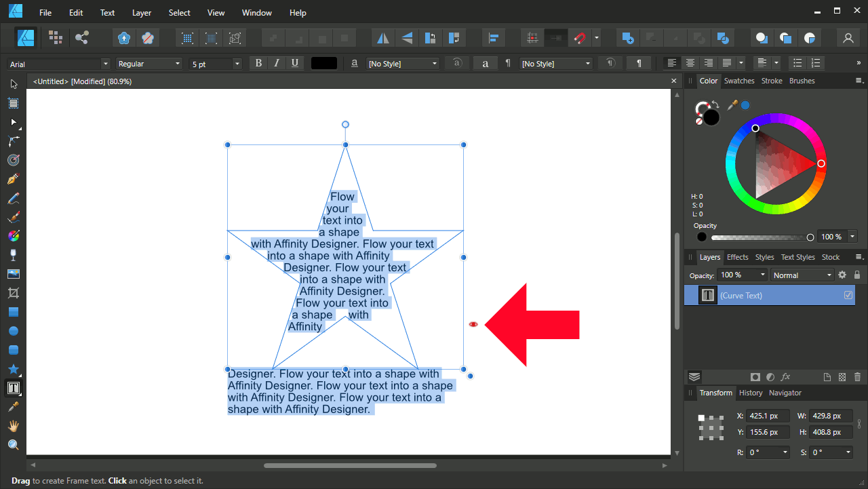Select the Star shape tool
The width and height of the screenshot is (868, 489).
pos(13,368)
